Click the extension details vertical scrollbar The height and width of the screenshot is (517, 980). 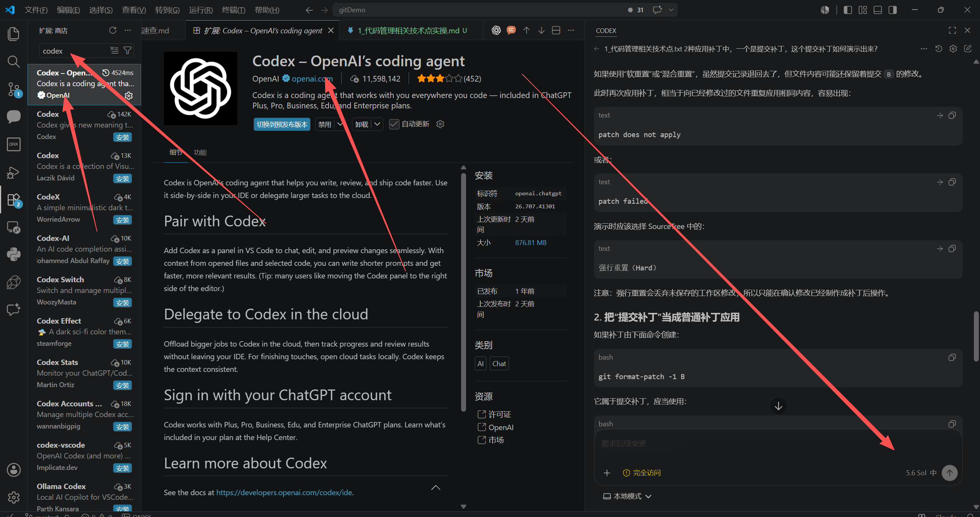click(463, 292)
